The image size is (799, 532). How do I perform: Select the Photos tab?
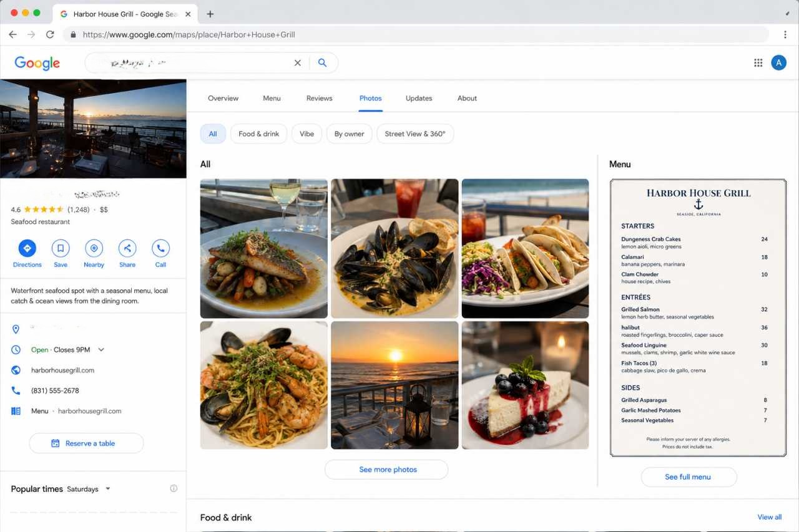point(370,98)
